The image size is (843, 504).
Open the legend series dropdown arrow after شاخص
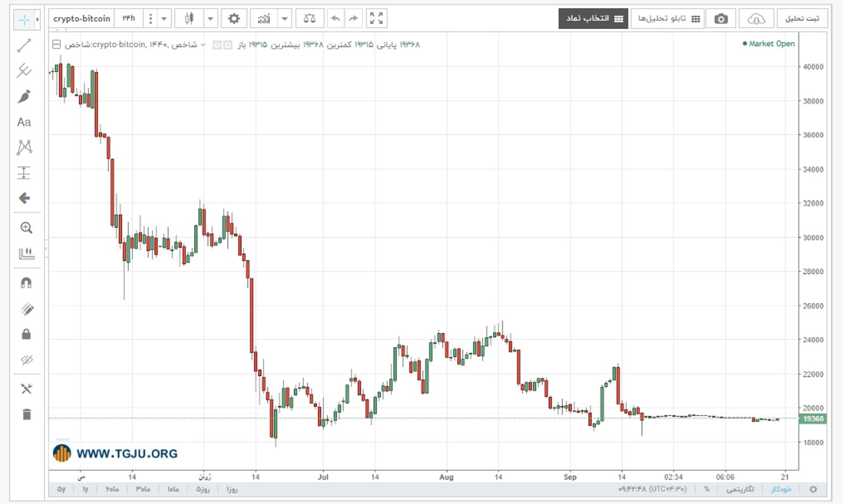[204, 45]
